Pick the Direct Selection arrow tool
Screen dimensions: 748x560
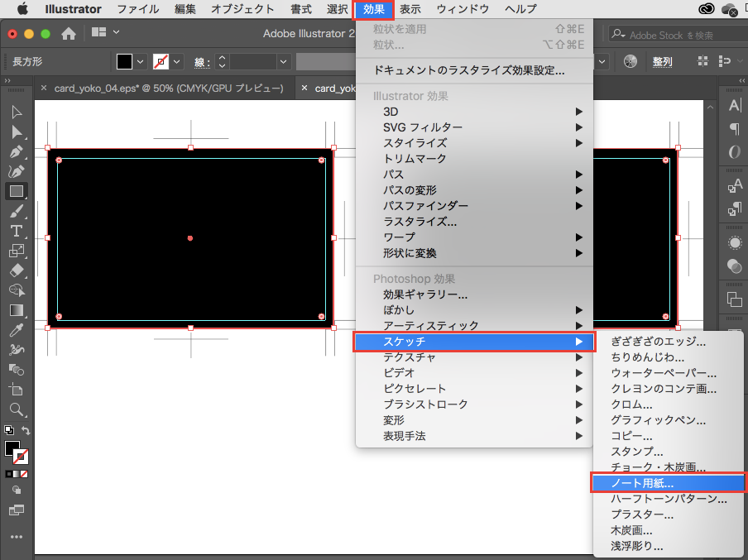(x=16, y=132)
